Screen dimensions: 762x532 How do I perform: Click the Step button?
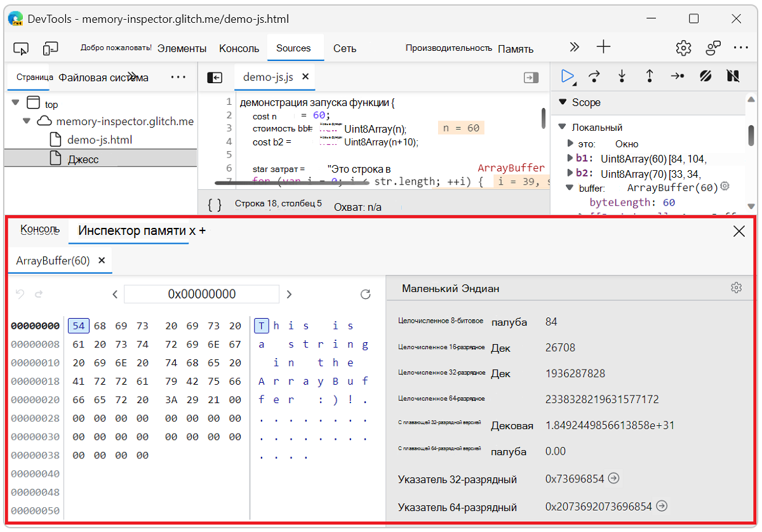(678, 76)
